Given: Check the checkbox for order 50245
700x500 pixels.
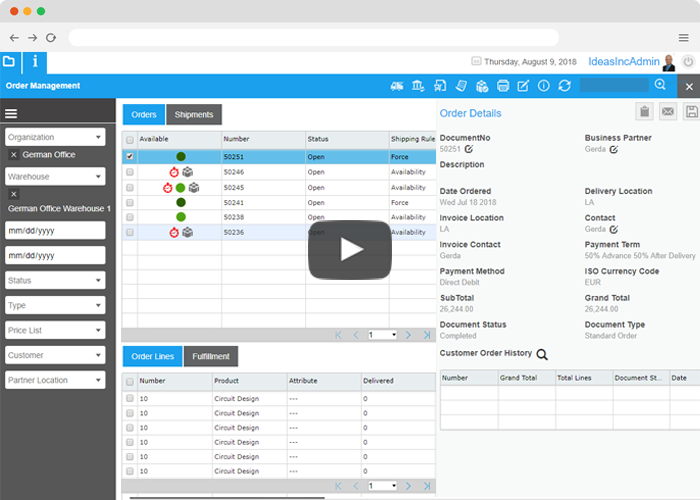Looking at the screenshot, I should tap(130, 188).
